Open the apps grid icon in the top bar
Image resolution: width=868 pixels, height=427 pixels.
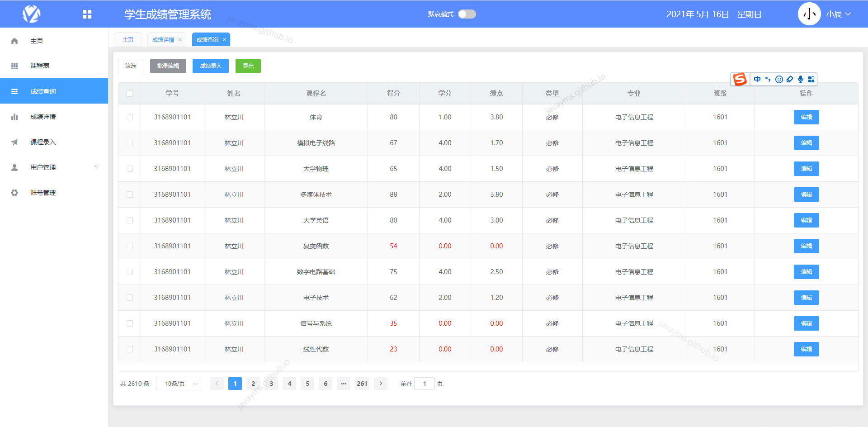(x=87, y=14)
